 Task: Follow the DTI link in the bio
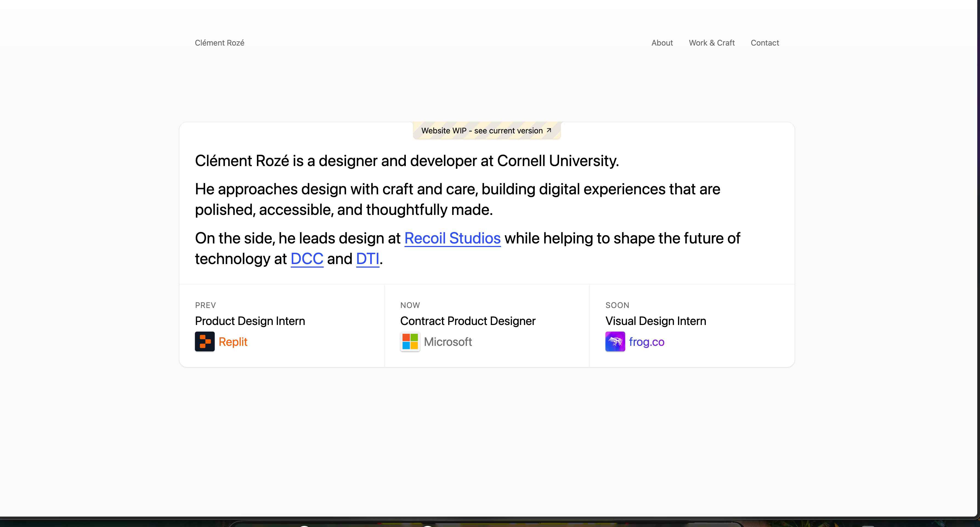click(367, 259)
